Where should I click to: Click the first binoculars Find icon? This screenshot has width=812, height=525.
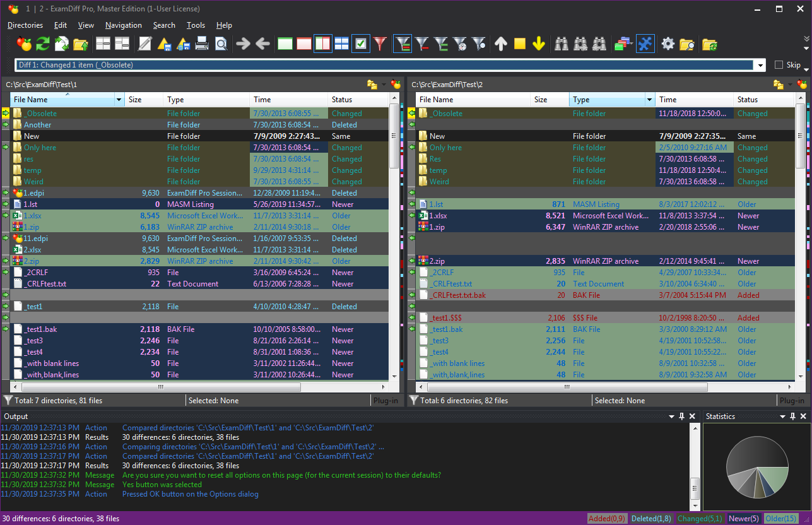[561, 44]
